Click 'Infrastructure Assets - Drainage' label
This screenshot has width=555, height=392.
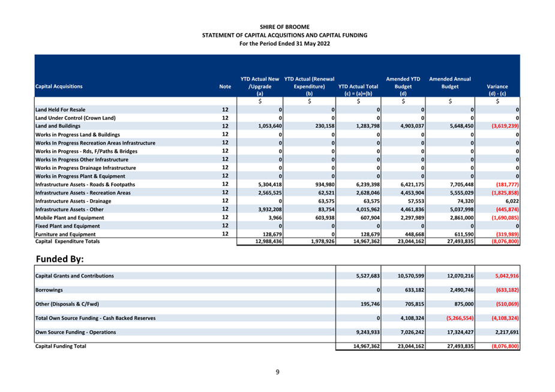[73, 201]
